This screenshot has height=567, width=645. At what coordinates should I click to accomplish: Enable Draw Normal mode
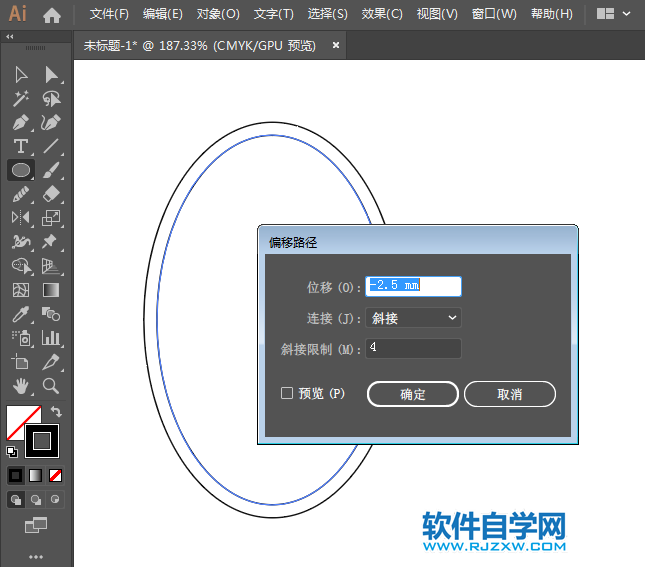point(16,500)
